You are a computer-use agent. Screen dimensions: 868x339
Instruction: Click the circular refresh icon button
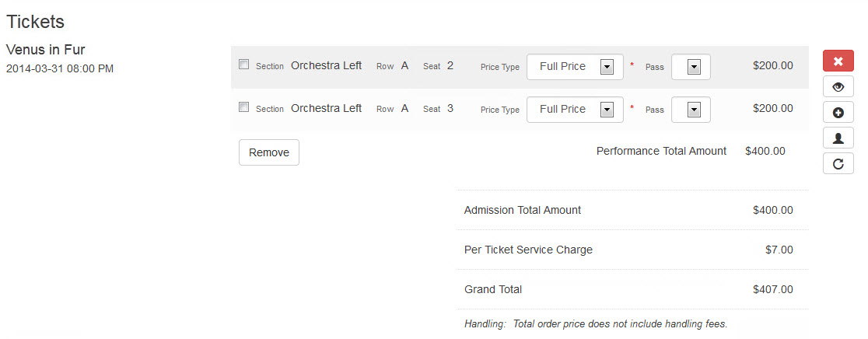[838, 164]
